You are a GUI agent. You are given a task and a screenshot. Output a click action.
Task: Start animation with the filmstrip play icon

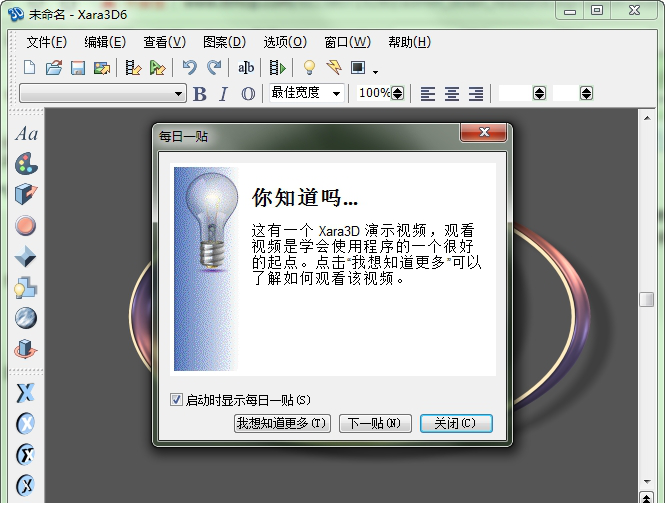278,67
